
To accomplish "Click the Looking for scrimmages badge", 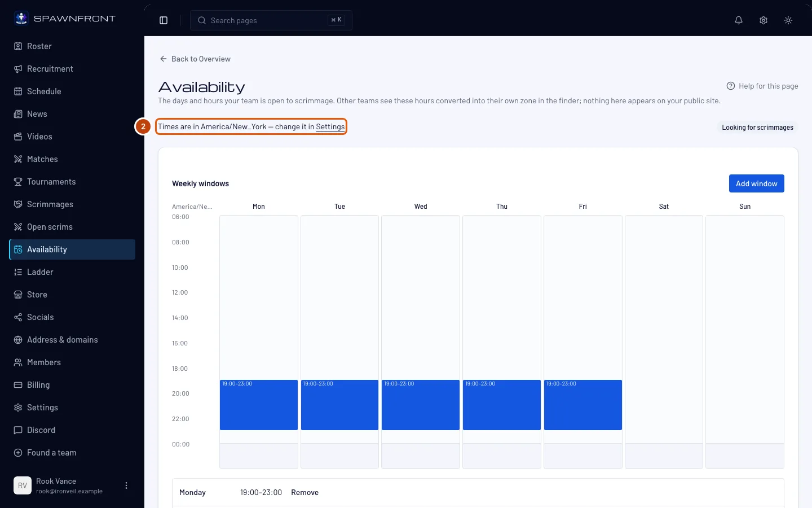I will click(757, 128).
